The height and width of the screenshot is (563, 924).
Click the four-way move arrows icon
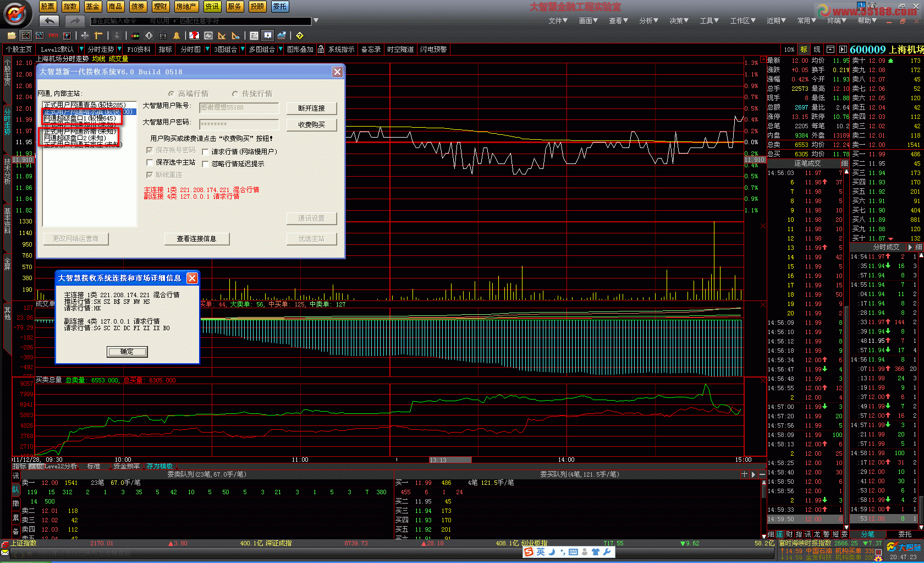click(85, 36)
